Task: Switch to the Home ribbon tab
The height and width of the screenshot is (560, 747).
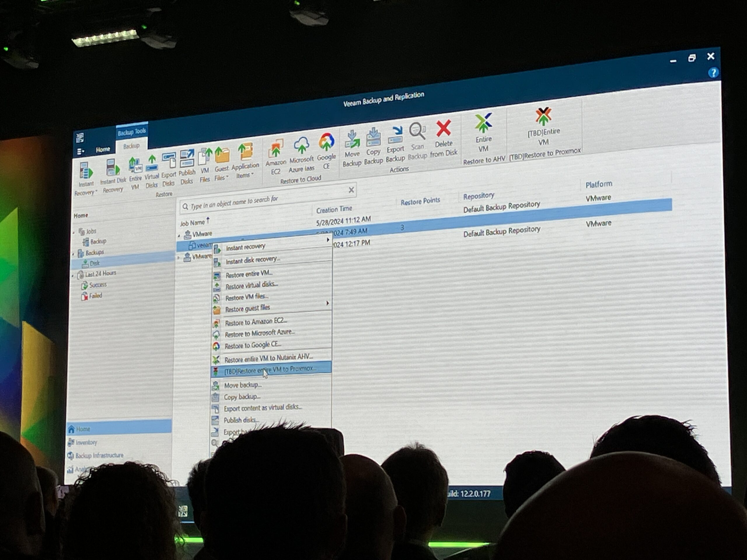Action: pos(103,149)
